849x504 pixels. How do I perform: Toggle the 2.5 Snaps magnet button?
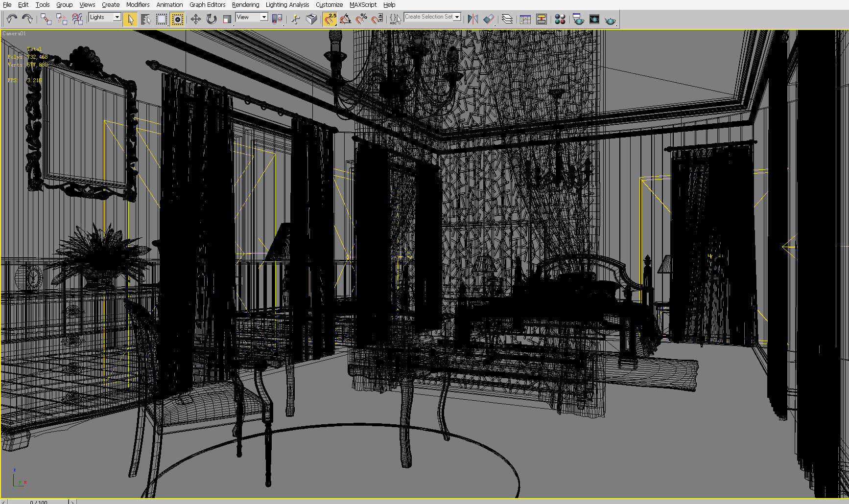(330, 19)
